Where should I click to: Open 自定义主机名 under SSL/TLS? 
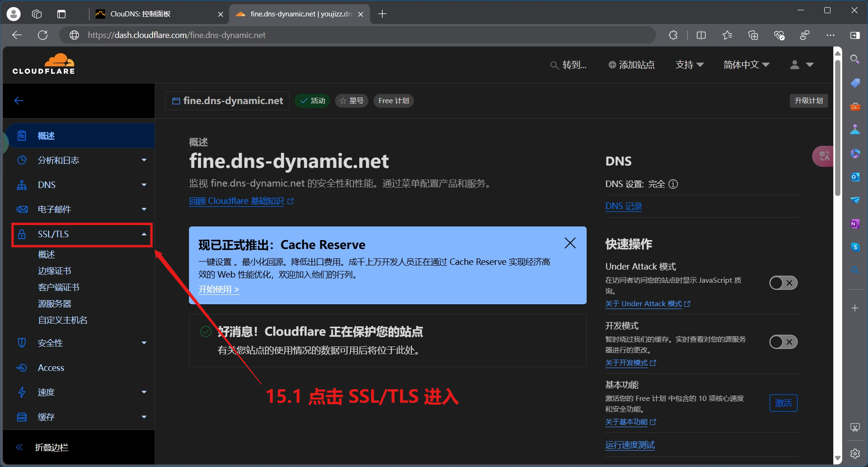[62, 320]
